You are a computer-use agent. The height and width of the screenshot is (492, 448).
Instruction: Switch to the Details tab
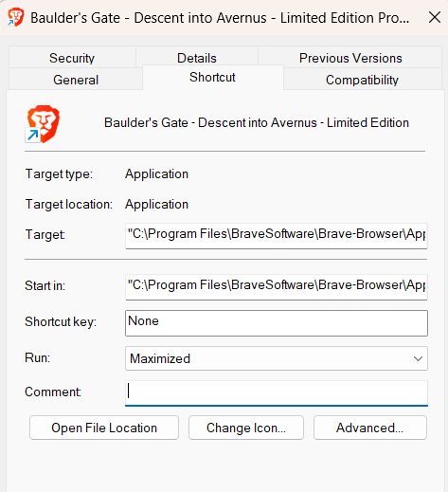tap(197, 58)
